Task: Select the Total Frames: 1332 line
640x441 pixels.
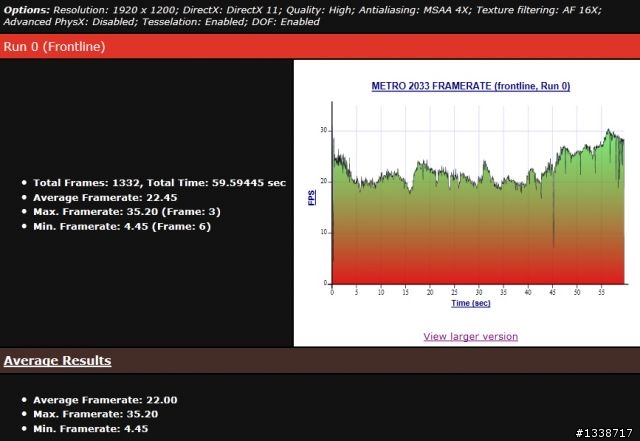Action: point(160,183)
